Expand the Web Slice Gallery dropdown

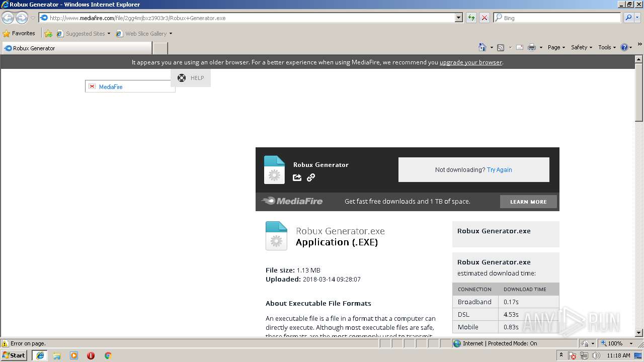tap(171, 34)
